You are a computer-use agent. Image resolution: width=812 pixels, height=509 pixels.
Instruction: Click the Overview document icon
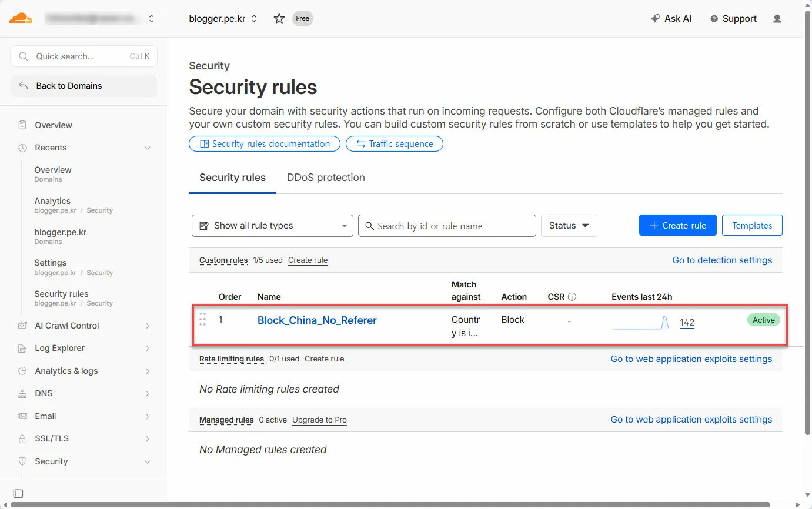click(22, 125)
